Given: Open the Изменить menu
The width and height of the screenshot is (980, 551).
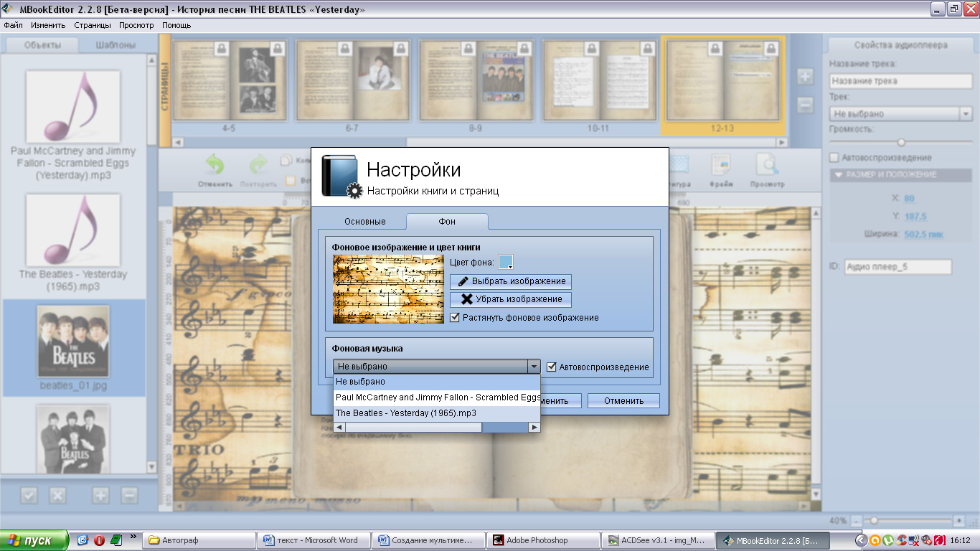Looking at the screenshot, I should click(48, 25).
